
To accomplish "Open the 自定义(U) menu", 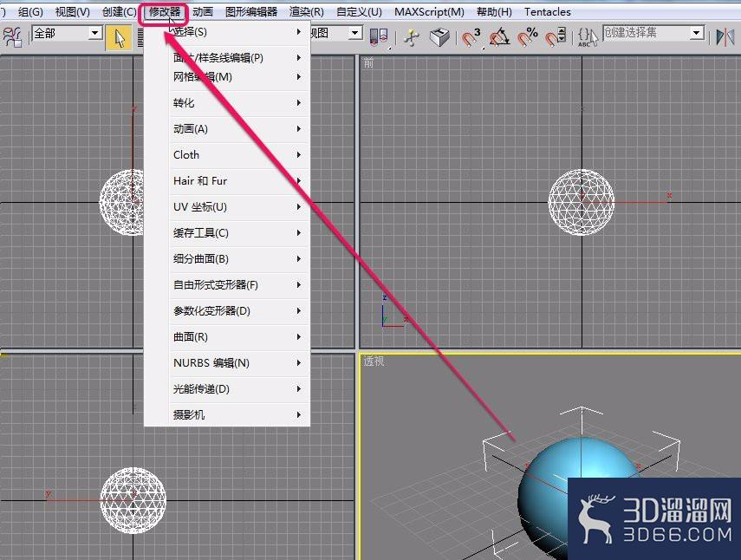I will pos(359,12).
